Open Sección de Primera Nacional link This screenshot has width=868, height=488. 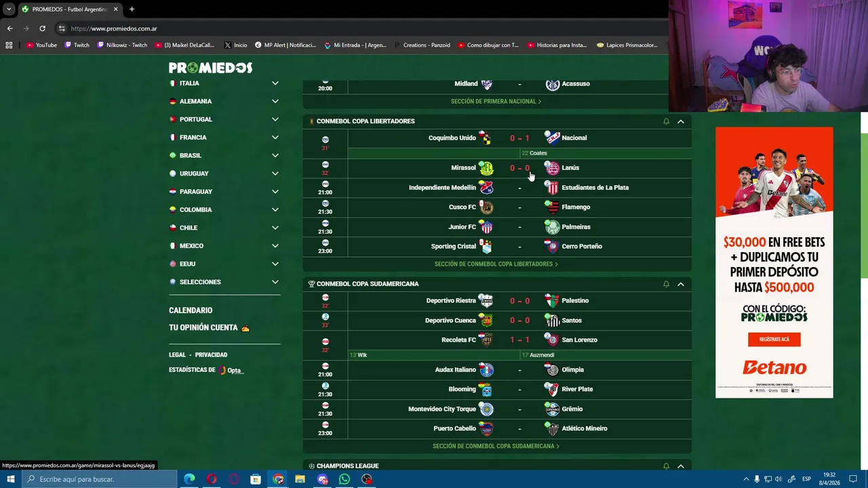coord(496,102)
